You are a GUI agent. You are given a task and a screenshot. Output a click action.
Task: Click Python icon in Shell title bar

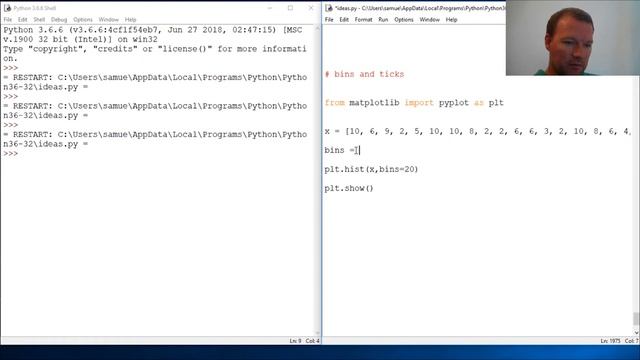7,8
